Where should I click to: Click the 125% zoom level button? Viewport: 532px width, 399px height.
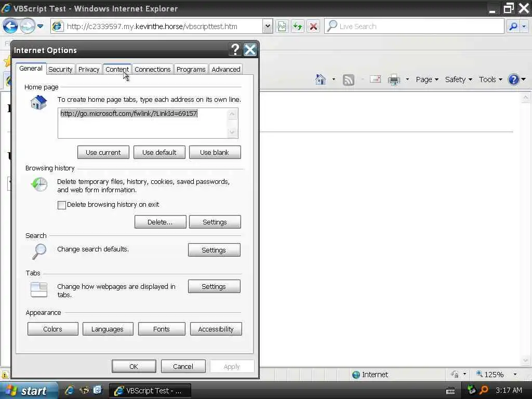[490, 375]
